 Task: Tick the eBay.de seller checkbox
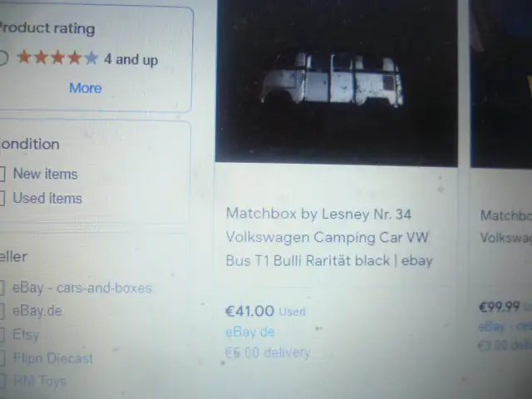[2, 311]
